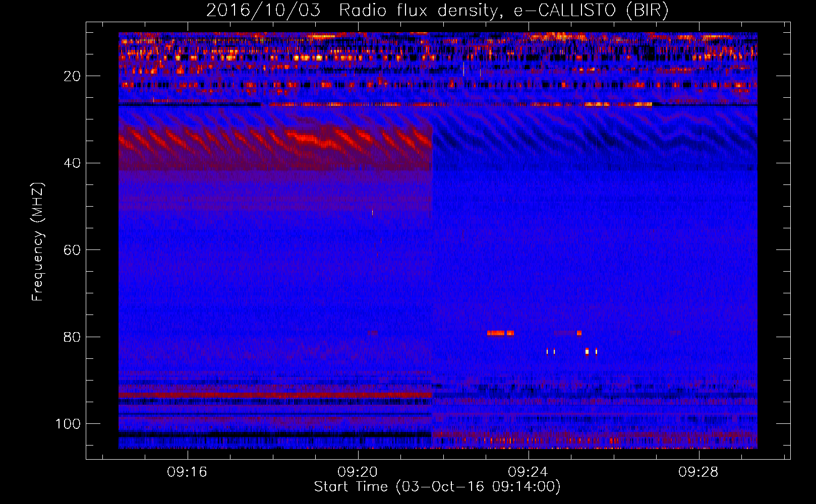This screenshot has width=816, height=504.
Task: Click the 20 MHz frequency tick label
Action: [x=72, y=76]
